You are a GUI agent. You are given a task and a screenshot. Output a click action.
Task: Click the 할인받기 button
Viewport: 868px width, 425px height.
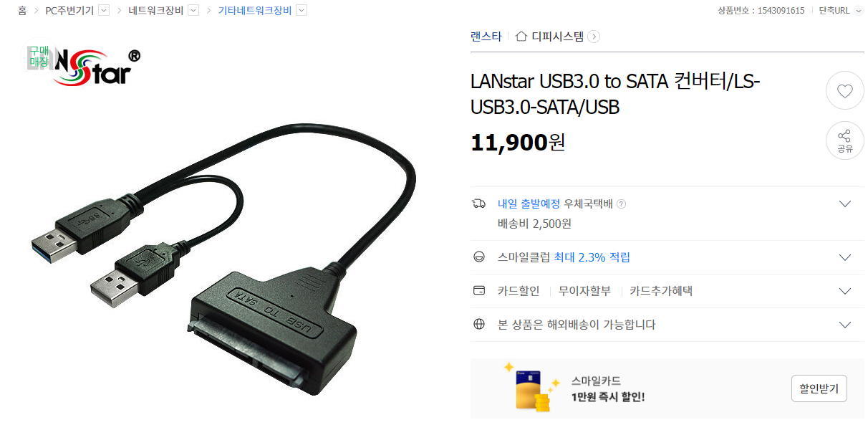[819, 388]
